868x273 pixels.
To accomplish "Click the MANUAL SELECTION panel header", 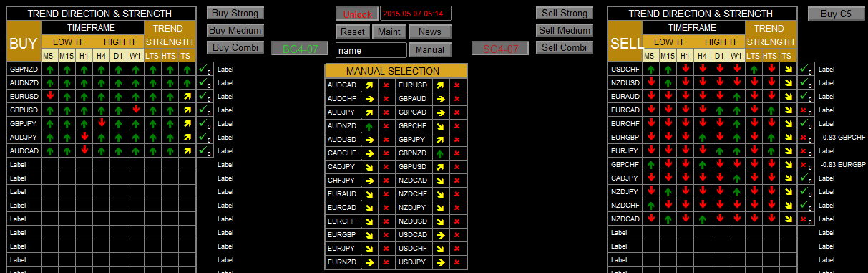I will click(x=396, y=71).
